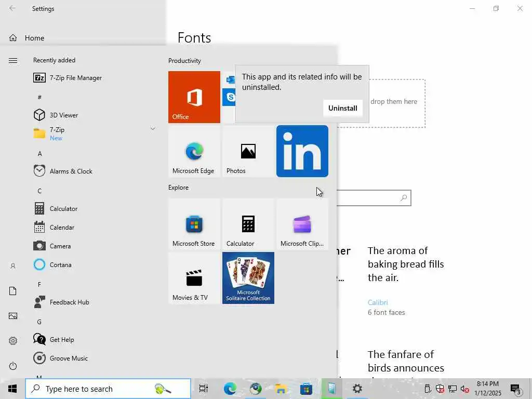Switch to Settings from taskbar gear
Image resolution: width=532 pixels, height=399 pixels.
click(357, 389)
